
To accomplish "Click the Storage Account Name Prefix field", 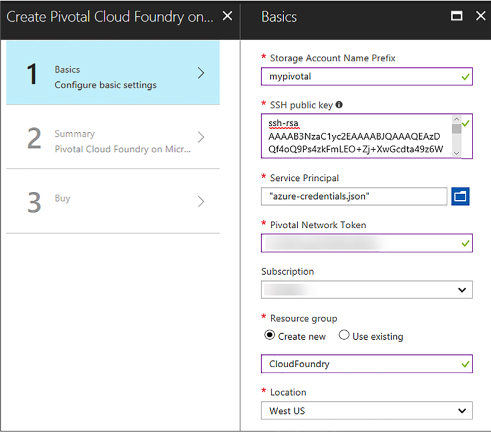I will (367, 76).
